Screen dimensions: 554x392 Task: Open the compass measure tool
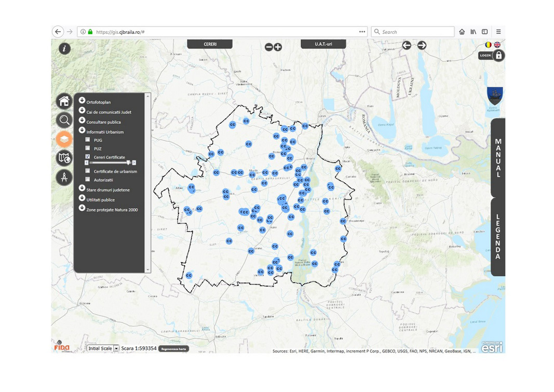click(64, 178)
